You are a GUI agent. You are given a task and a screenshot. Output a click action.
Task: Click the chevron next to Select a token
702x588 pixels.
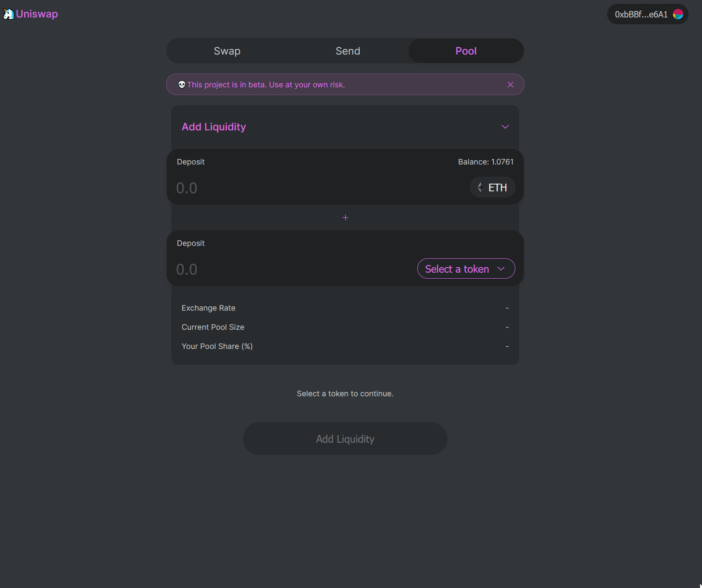[x=500, y=269]
